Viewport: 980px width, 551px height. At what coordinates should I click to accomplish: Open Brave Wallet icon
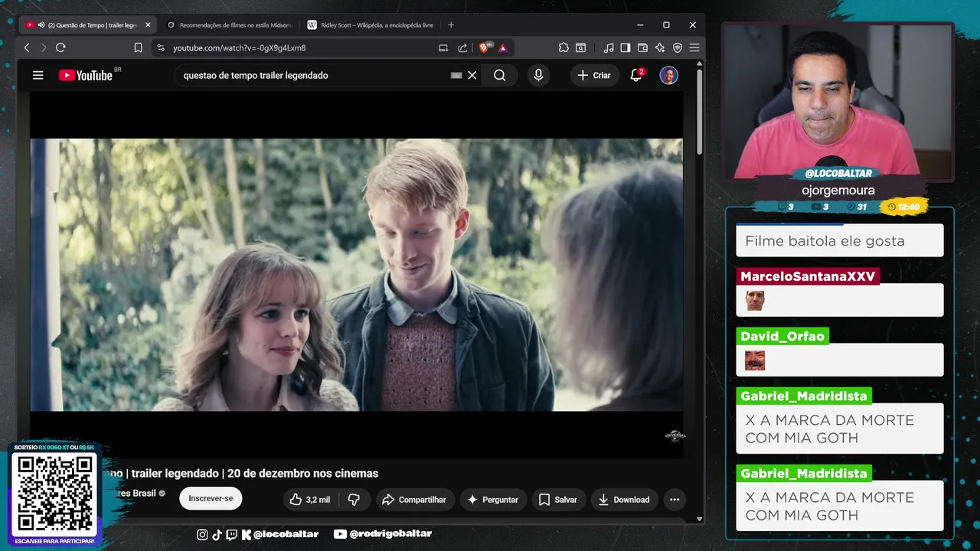click(642, 47)
